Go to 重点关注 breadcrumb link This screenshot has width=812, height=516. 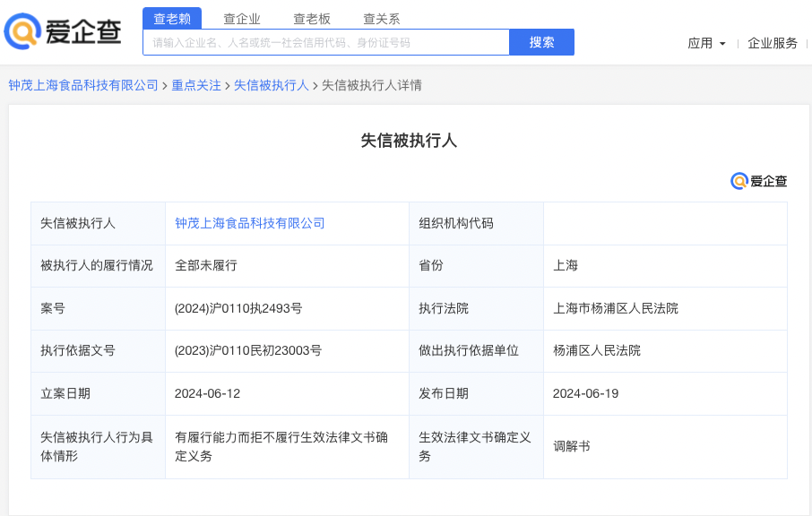pos(196,85)
